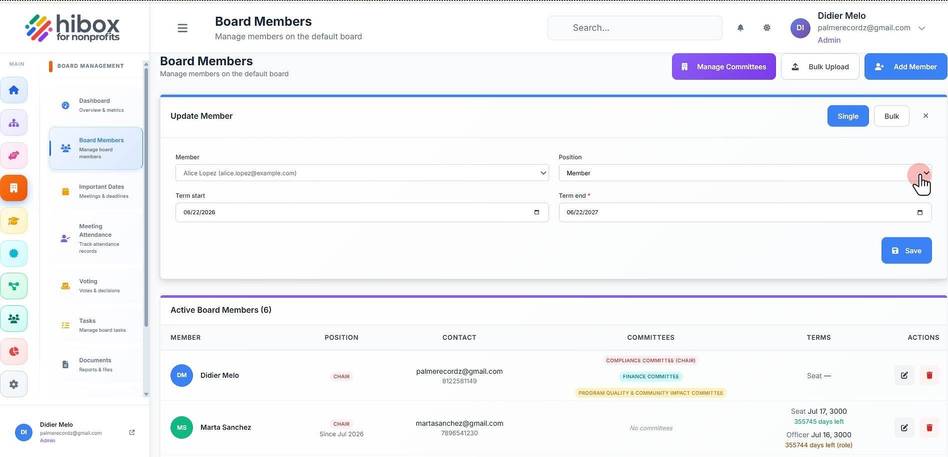Open the yellow graduation cap icon
Viewport: 948px width, 457px height.
(x=14, y=221)
